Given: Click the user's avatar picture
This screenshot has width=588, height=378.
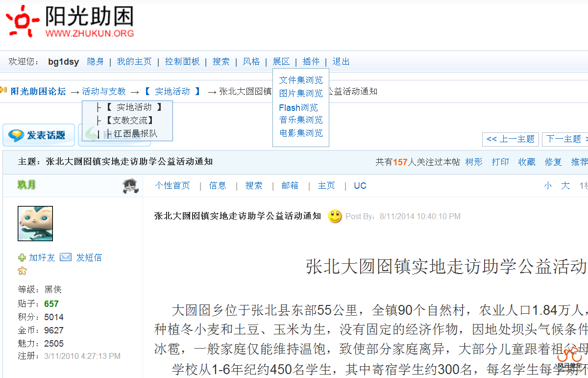Looking at the screenshot, I should click(34, 223).
